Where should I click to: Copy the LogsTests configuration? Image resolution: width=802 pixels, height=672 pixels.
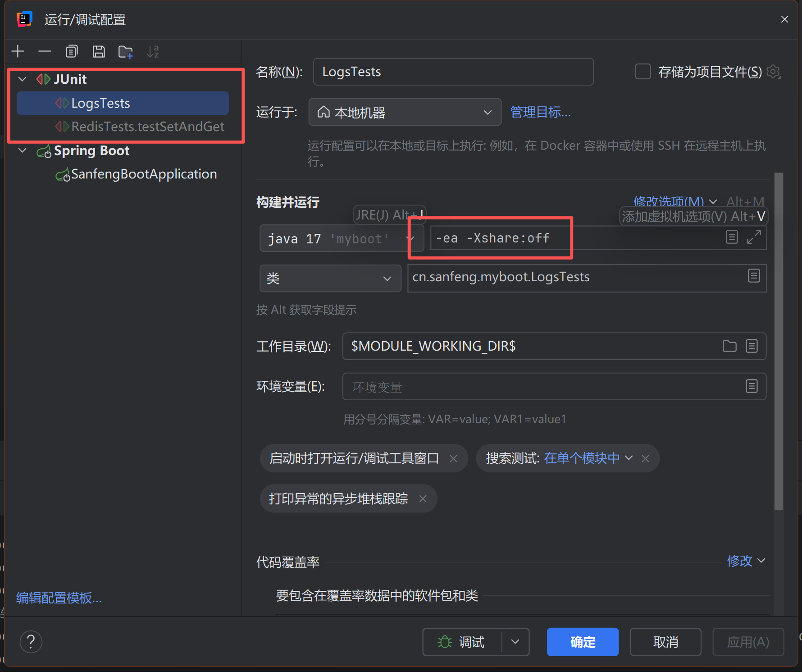71,51
